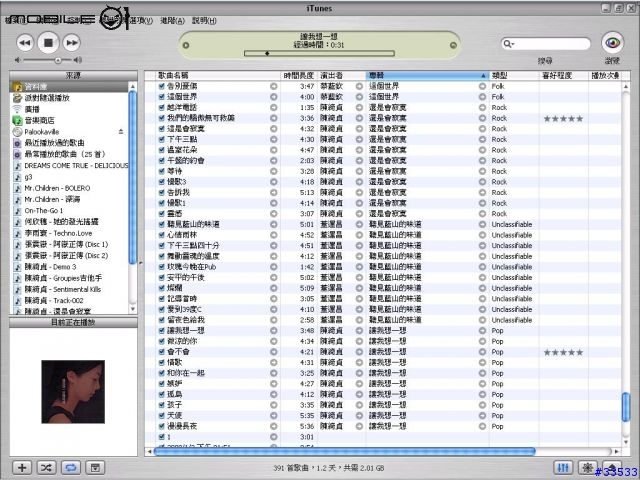Uncheck the song 下午三點

(162, 139)
